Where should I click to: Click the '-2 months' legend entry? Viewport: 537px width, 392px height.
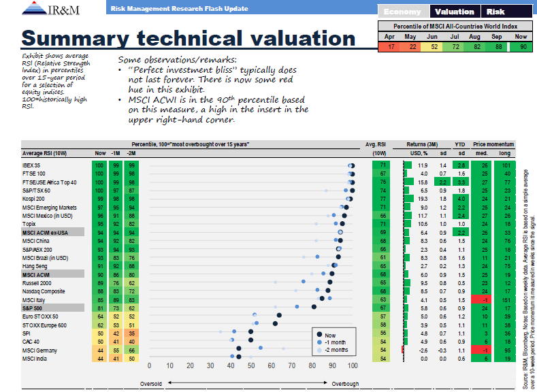click(x=333, y=350)
